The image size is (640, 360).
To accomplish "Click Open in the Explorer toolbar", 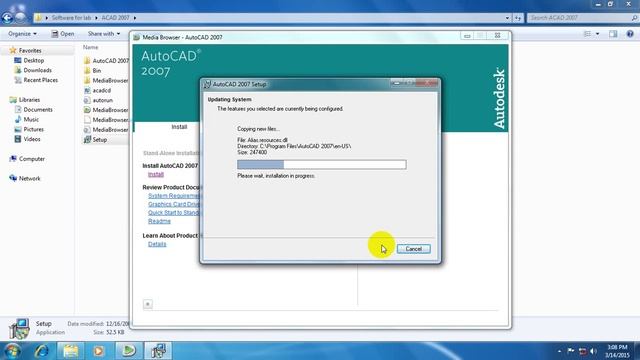I will [63, 33].
